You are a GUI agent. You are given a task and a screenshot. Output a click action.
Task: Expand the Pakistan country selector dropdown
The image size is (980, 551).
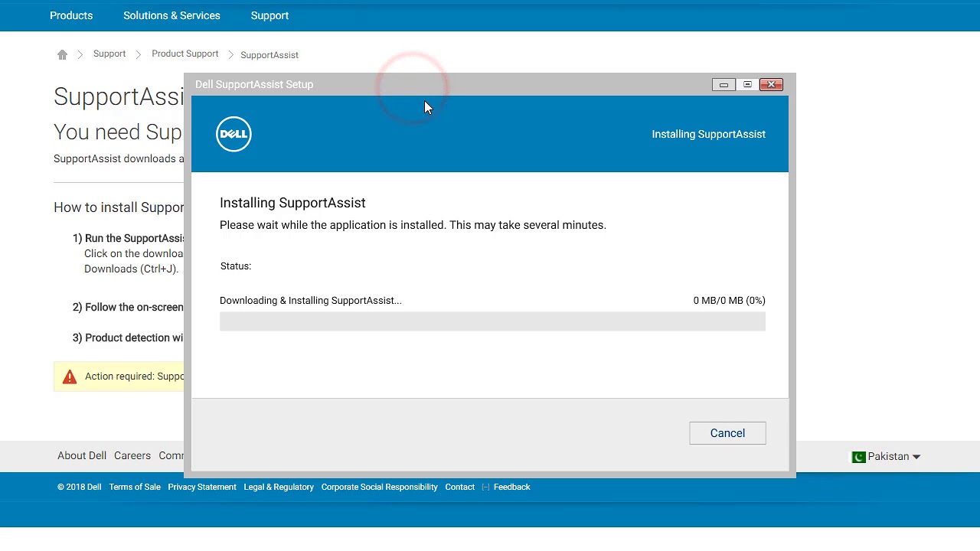coord(916,457)
